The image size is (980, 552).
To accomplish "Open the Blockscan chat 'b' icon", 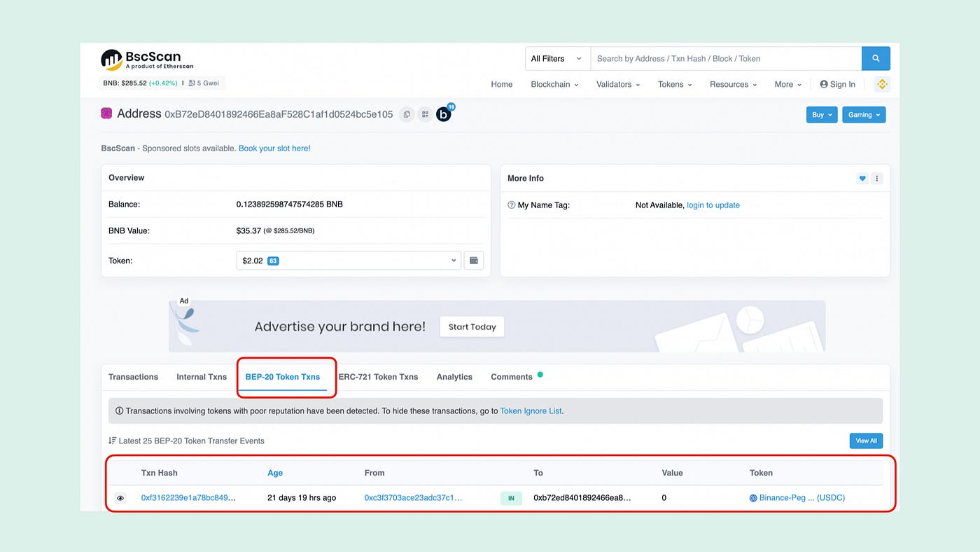I will coord(444,114).
